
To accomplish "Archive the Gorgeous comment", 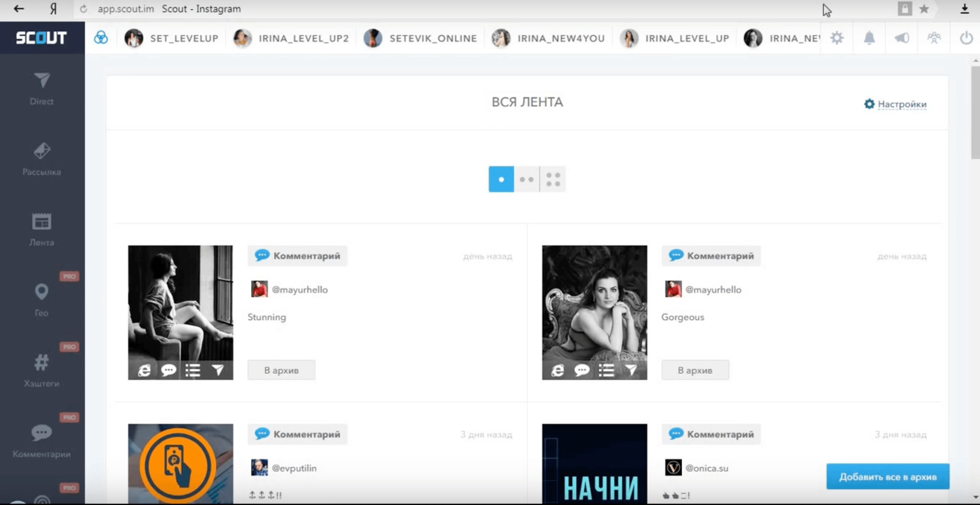I will 695,370.
